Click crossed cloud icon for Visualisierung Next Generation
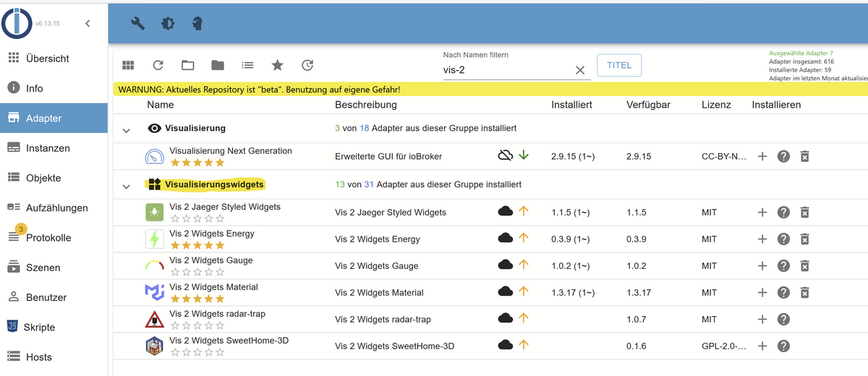The image size is (868, 376). [506, 155]
